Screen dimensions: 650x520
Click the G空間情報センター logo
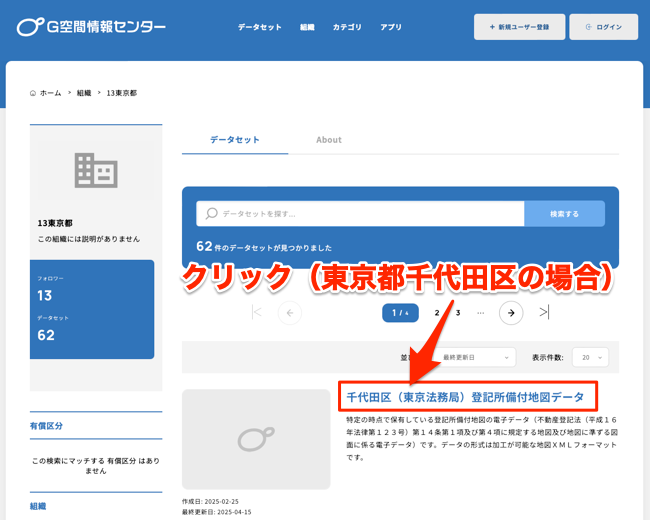(91, 27)
